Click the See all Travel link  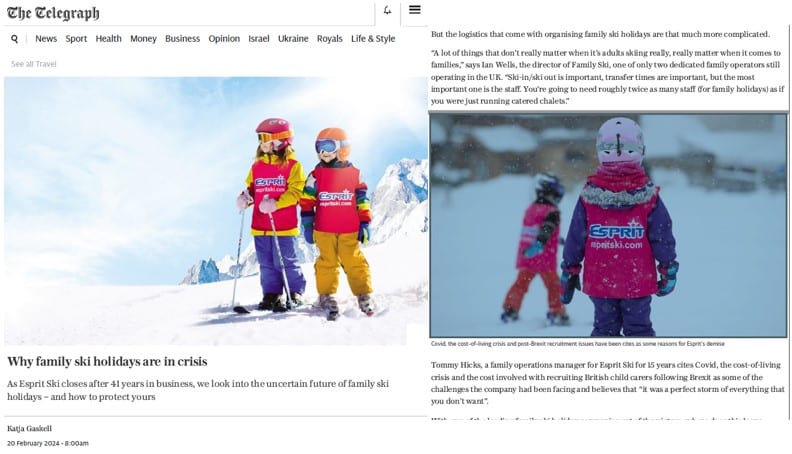[x=34, y=64]
